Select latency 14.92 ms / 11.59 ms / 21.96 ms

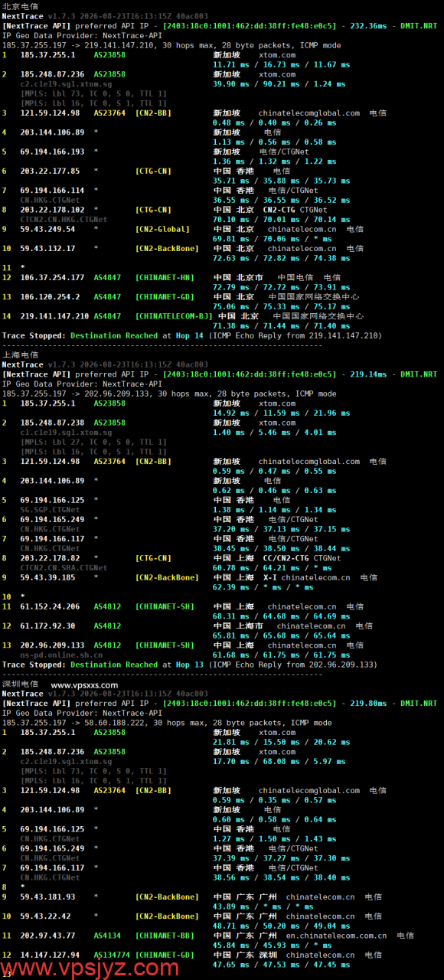coord(281,413)
